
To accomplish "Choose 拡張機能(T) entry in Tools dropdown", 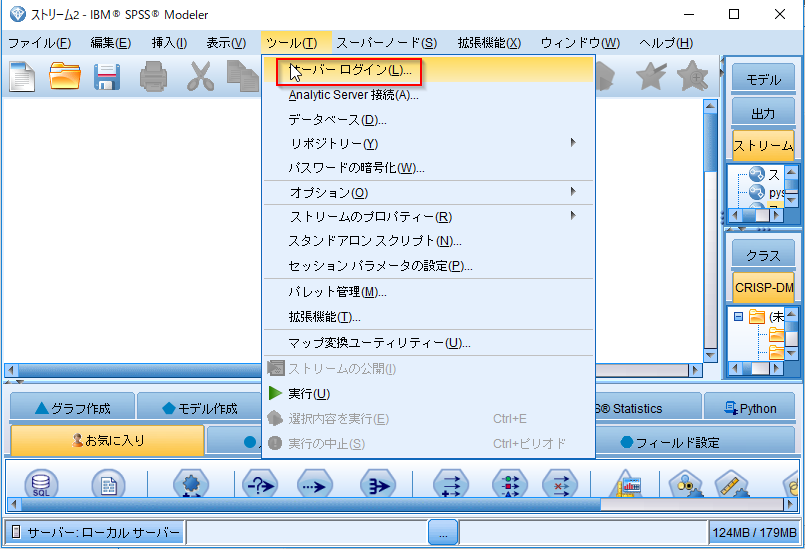I will click(x=429, y=317).
